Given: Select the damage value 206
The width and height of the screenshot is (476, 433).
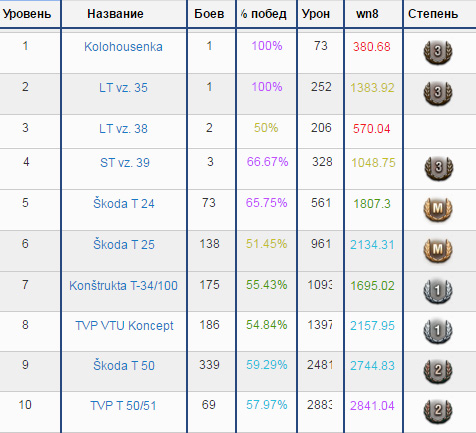Looking at the screenshot, I should [321, 128].
